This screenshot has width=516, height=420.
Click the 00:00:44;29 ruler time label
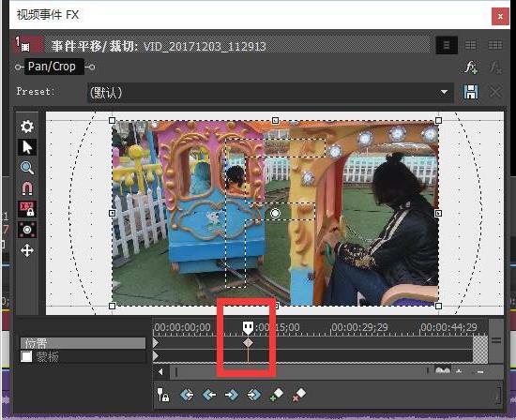(x=448, y=327)
